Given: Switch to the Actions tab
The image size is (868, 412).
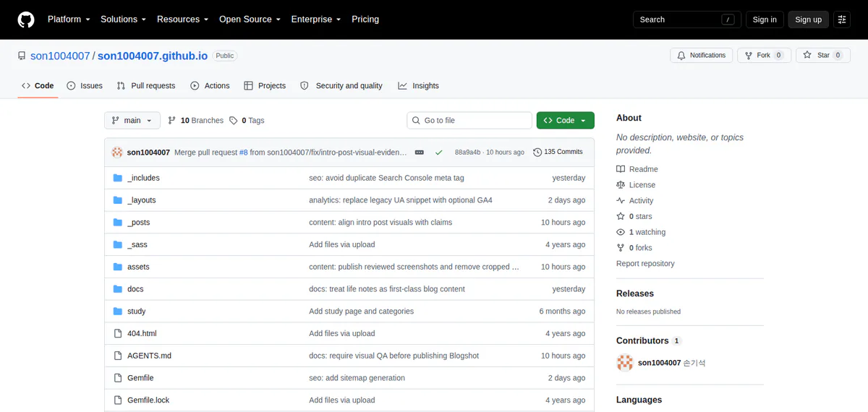Looking at the screenshot, I should click(x=210, y=86).
